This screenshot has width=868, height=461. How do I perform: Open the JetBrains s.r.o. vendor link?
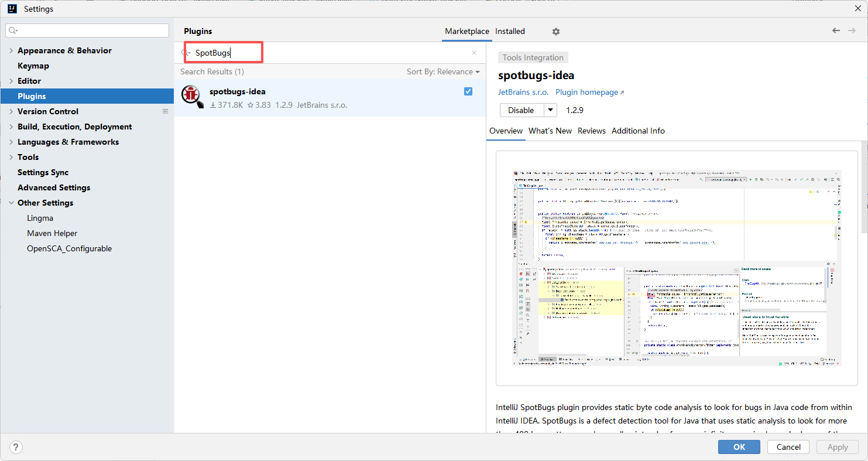tap(523, 92)
